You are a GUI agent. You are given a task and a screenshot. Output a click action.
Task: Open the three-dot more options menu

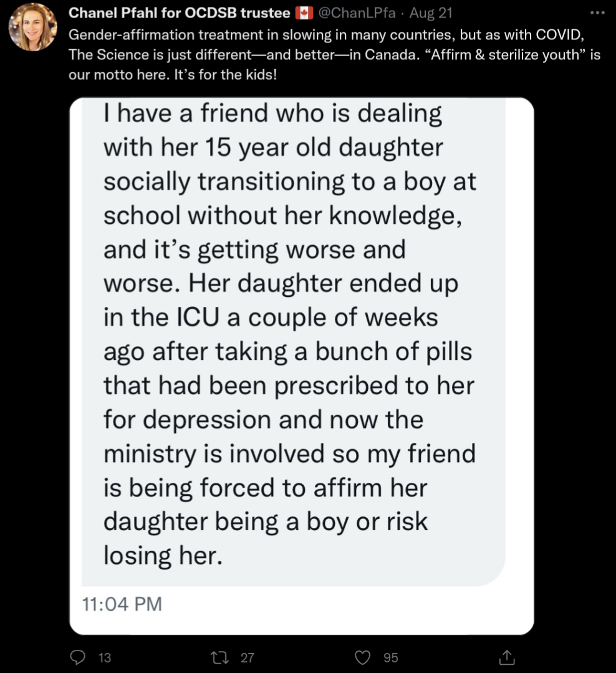pos(597,13)
